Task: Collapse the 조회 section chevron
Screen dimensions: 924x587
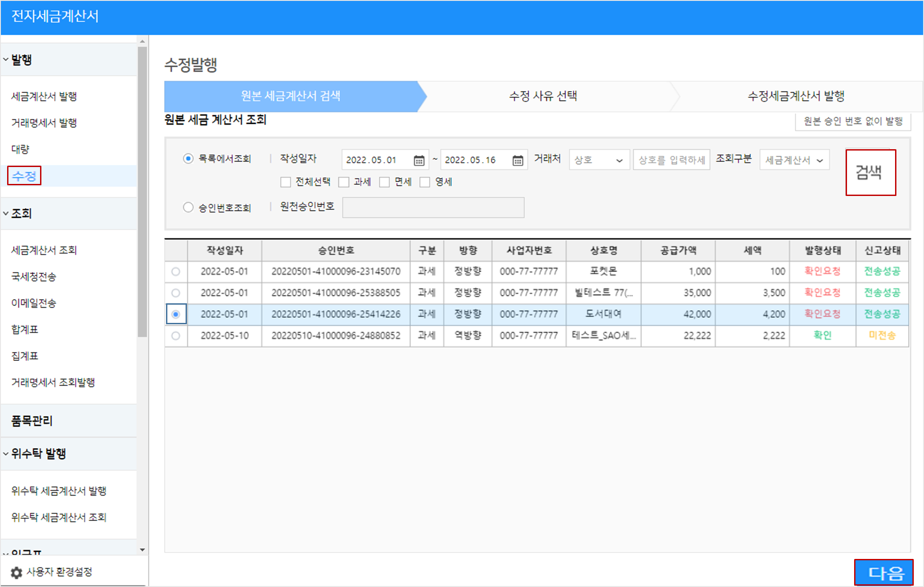Action: click(x=6, y=213)
